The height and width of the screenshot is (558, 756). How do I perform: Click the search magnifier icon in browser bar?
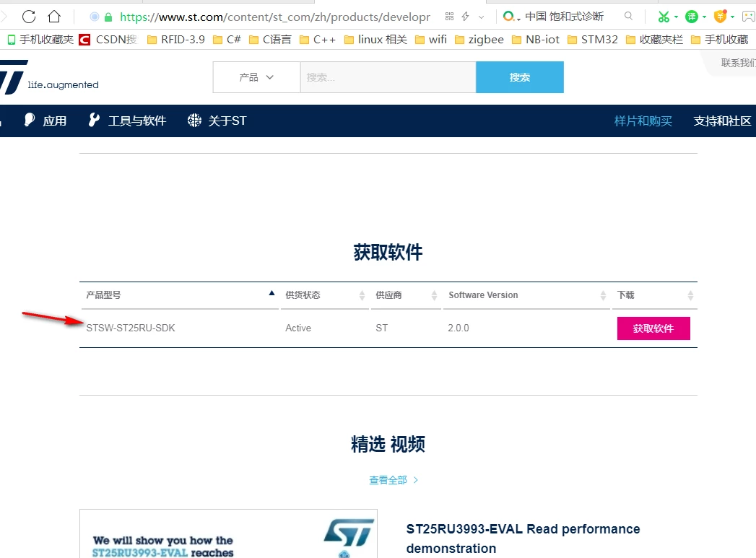[x=628, y=17]
